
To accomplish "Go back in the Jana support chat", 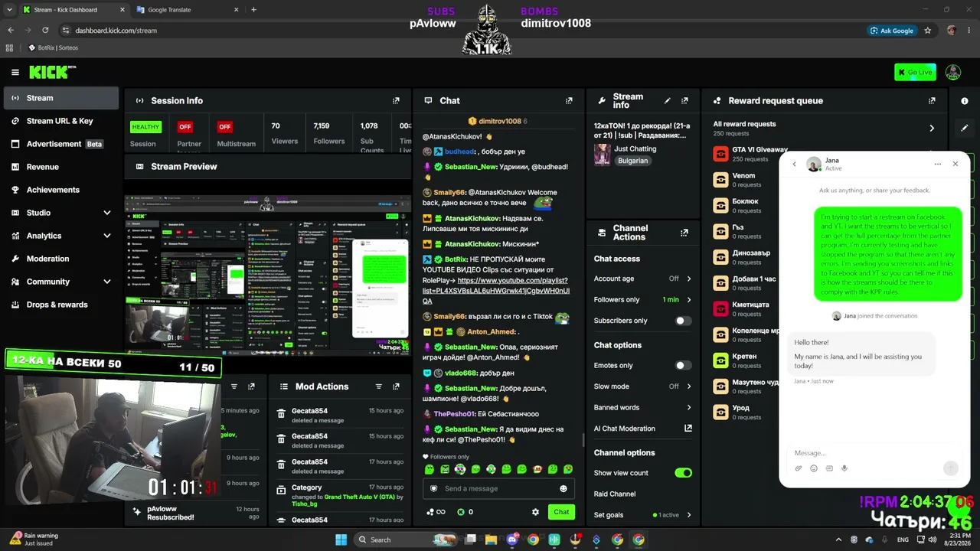I will tap(794, 164).
